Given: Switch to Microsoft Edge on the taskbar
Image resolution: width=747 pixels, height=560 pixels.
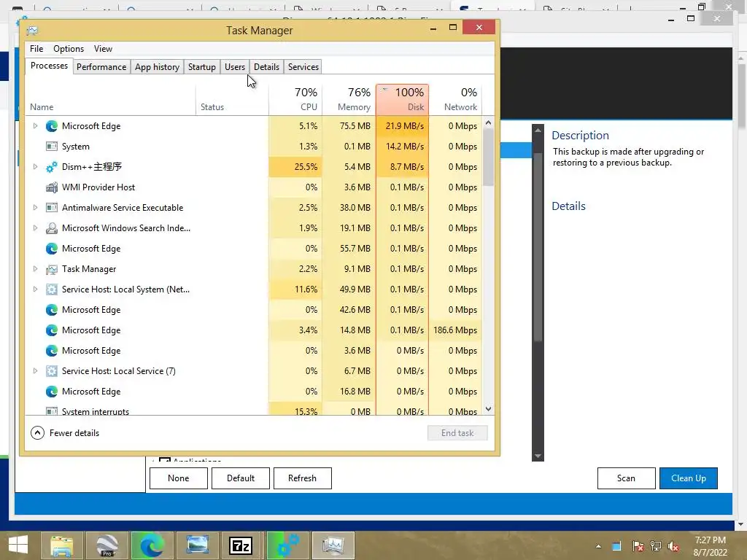Looking at the screenshot, I should click(152, 545).
